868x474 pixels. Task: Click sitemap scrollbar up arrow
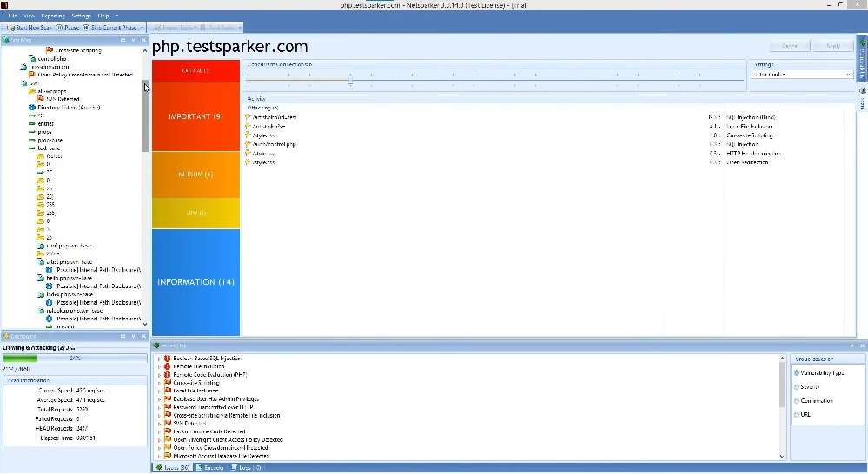(x=145, y=50)
